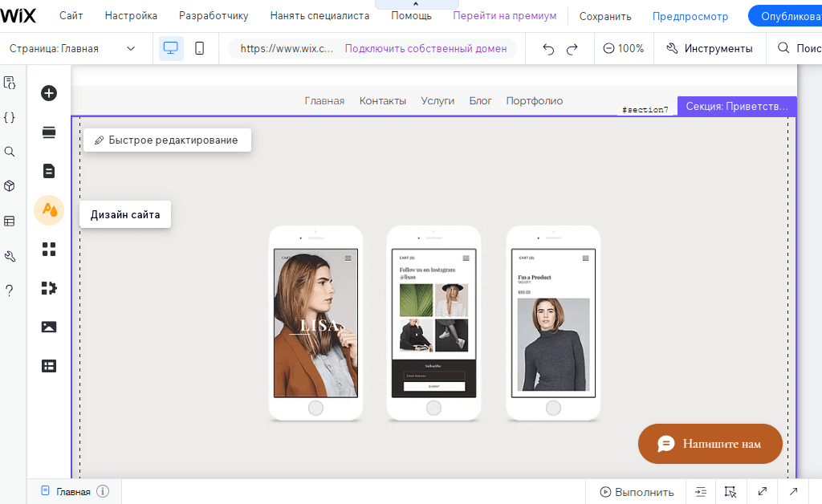Open the Add Elements plus panel
Viewport: 822px width, 504px height.
pyautogui.click(x=49, y=93)
